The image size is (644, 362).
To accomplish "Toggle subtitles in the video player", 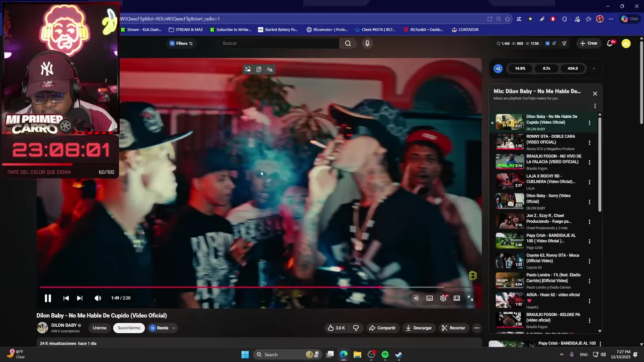I will [430, 298].
